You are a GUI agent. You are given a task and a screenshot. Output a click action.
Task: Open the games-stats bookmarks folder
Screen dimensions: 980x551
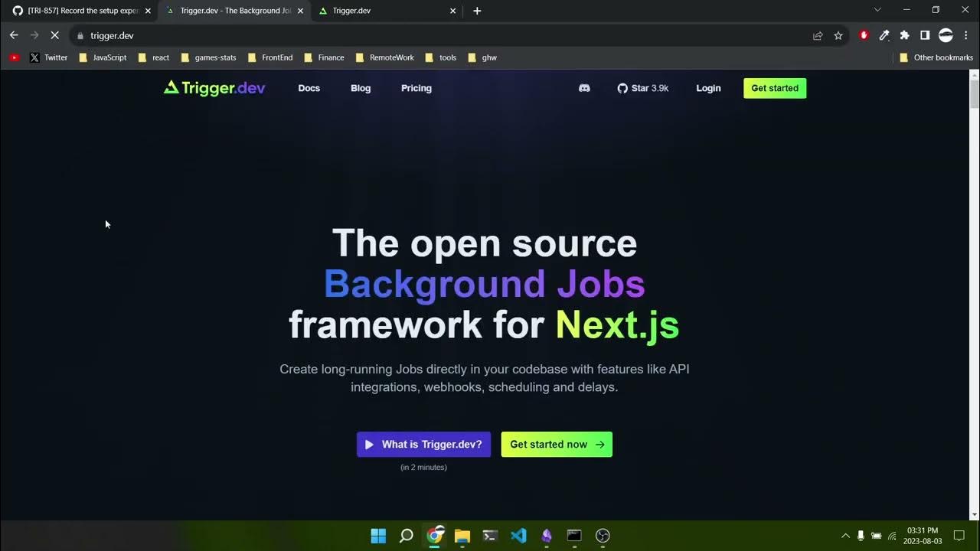pyautogui.click(x=208, y=57)
